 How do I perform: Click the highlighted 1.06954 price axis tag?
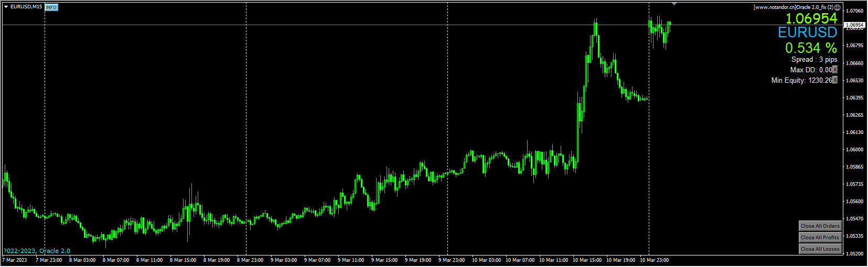pos(855,25)
